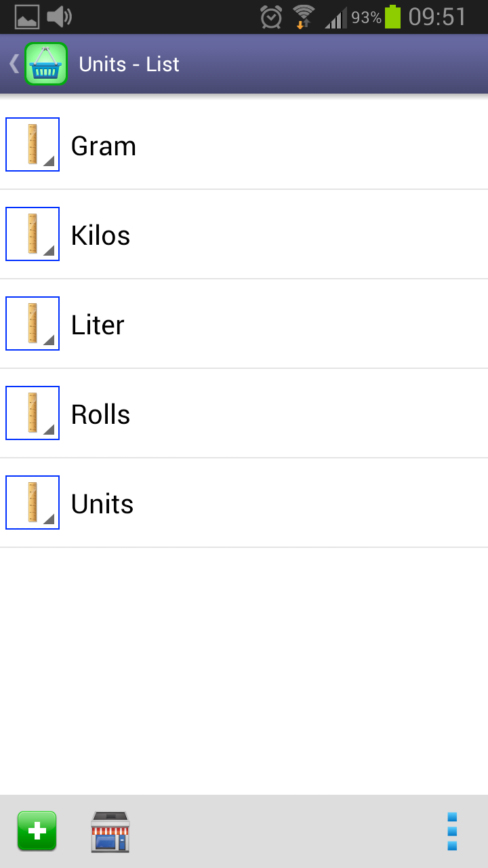Tap the ruler icon beside Liter
The width and height of the screenshot is (488, 868).
[33, 323]
